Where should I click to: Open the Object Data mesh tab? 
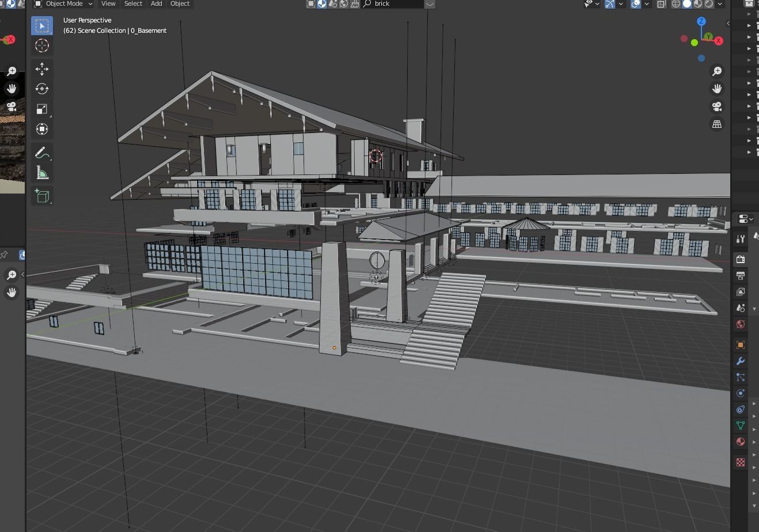click(x=741, y=425)
